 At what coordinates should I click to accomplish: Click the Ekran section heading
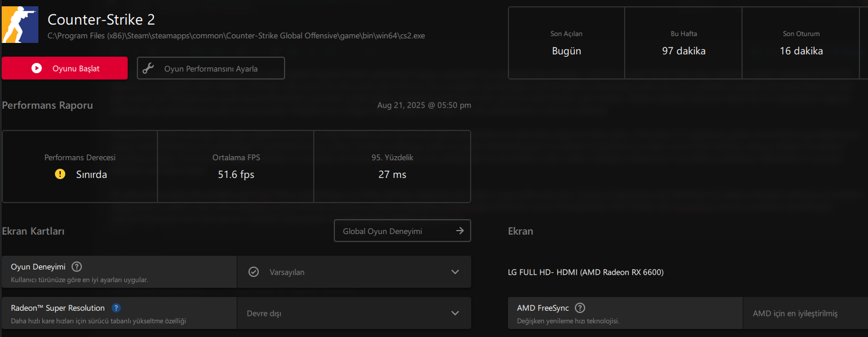(x=520, y=231)
